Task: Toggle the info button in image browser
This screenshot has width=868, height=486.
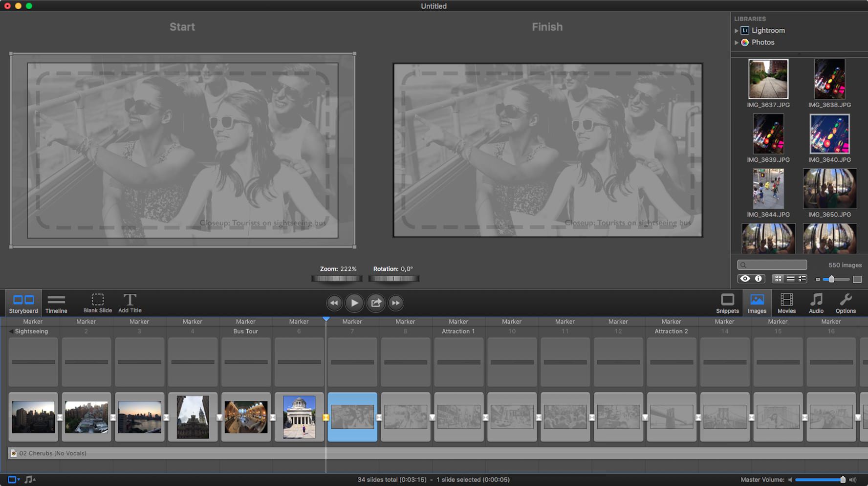Action: point(758,279)
